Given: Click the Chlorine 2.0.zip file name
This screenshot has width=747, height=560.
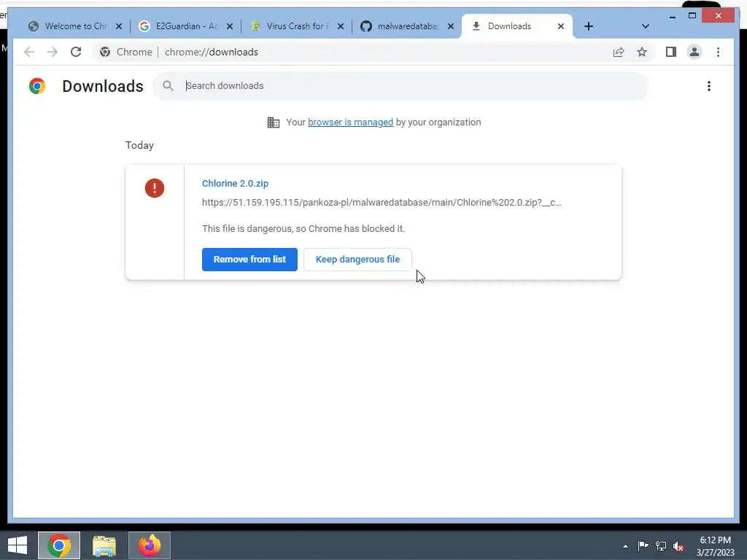Looking at the screenshot, I should click(235, 183).
